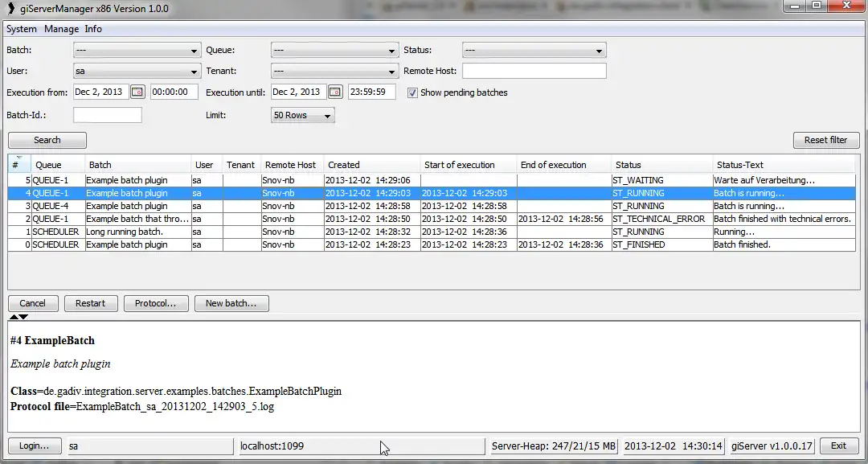This screenshot has height=464, width=868.
Task: Open the Execution from calendar picker
Action: (x=137, y=92)
